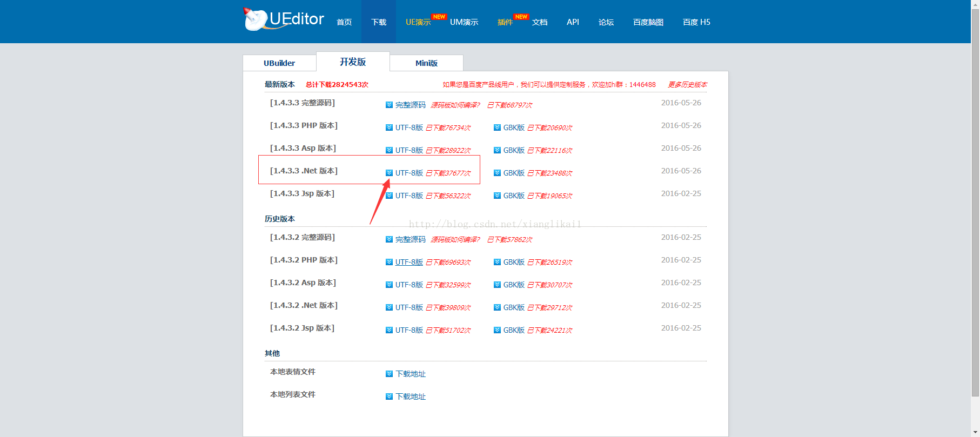Viewport: 980px width, 437px height.
Task: Switch to the 开发版 tab
Action: point(353,62)
